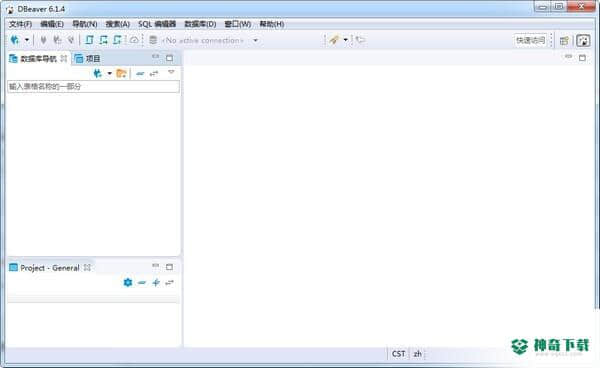This screenshot has width=600, height=368.
Task: Click the 快速访问 quick access box
Action: (530, 40)
